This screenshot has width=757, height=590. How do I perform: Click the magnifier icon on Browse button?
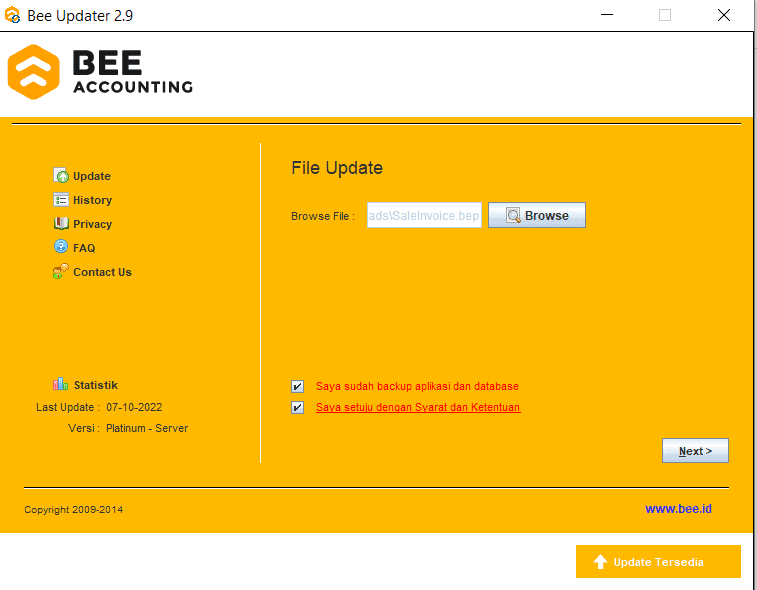tap(513, 215)
